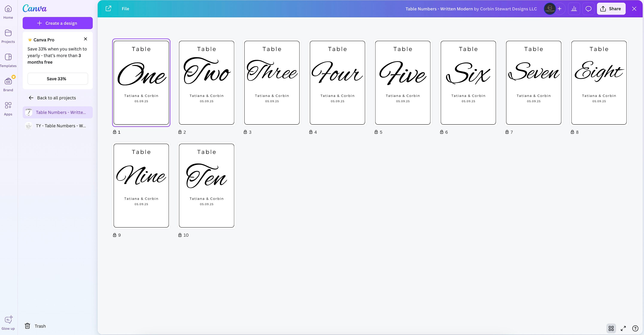
Task: Select Table Numbers - Written project item
Action: (58, 112)
